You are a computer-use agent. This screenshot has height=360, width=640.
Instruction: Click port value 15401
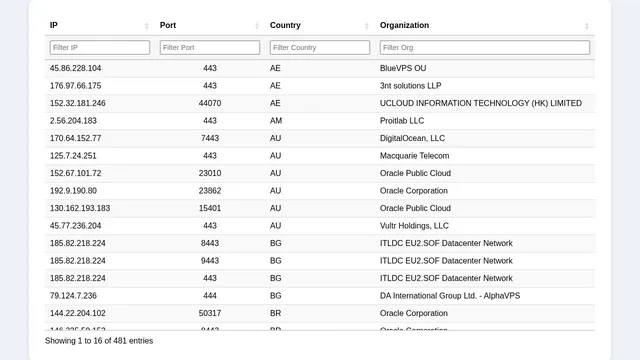click(x=210, y=208)
